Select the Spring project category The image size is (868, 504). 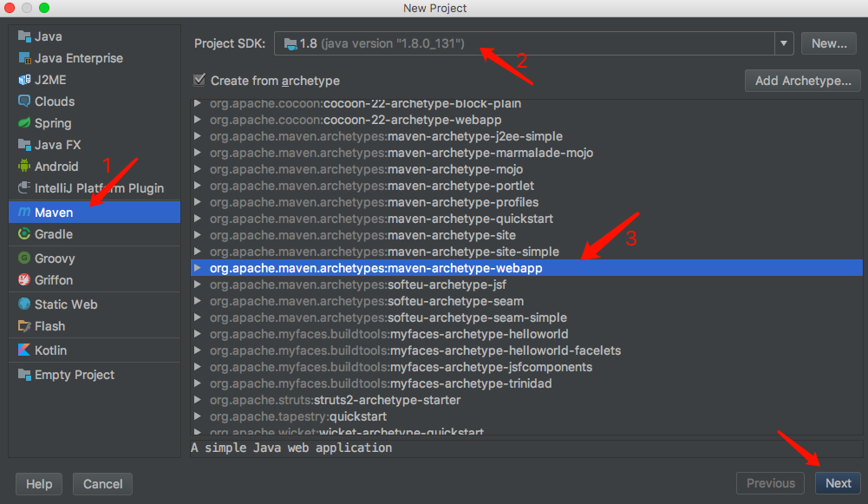tap(95, 123)
